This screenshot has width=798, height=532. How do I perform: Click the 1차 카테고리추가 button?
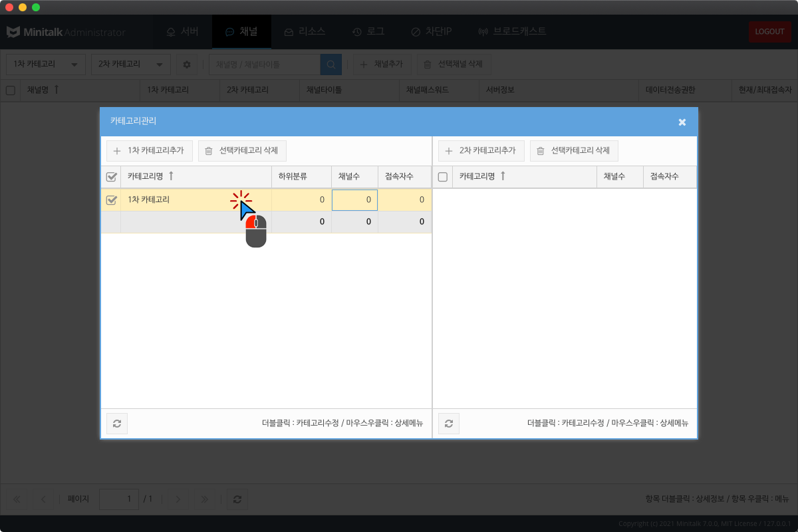click(150, 151)
